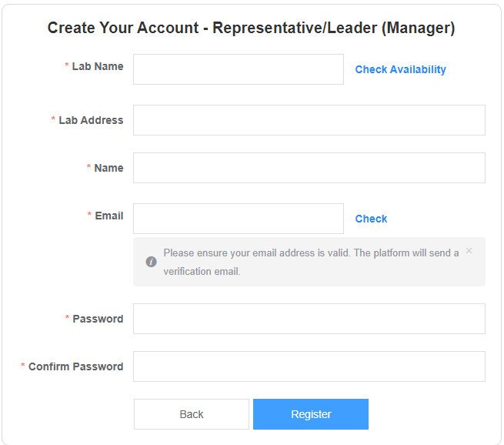Click the Name field label
The height and width of the screenshot is (445, 504).
pyautogui.click(x=108, y=168)
